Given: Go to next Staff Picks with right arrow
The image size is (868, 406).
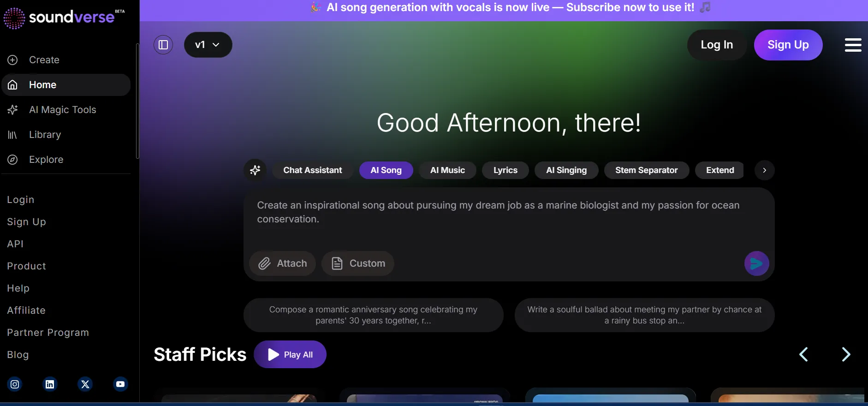Looking at the screenshot, I should click(846, 354).
